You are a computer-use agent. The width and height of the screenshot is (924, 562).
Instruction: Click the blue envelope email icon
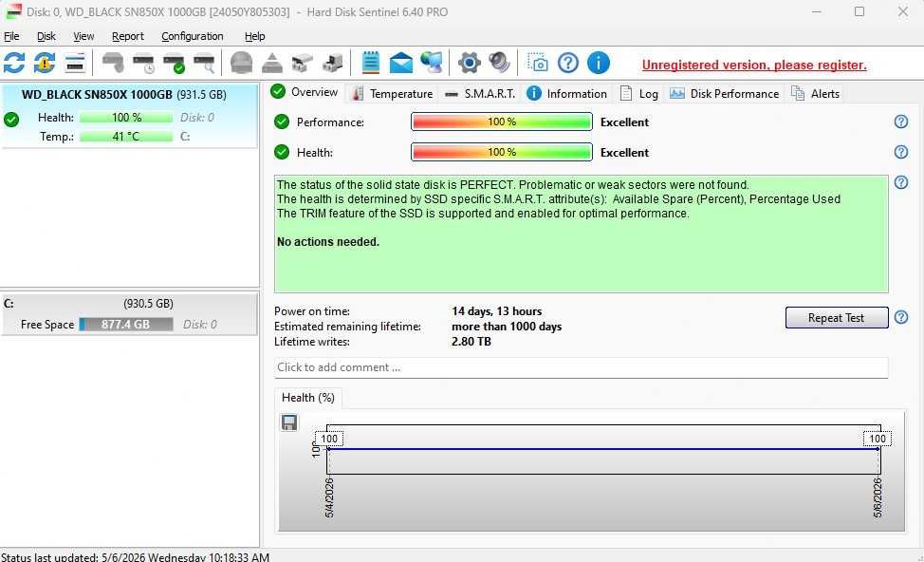401,63
